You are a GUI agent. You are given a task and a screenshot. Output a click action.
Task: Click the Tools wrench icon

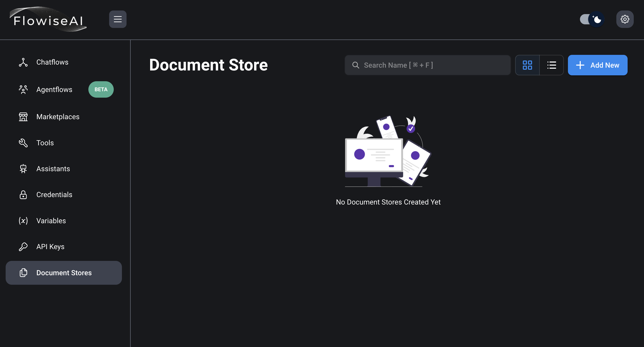pos(23,143)
